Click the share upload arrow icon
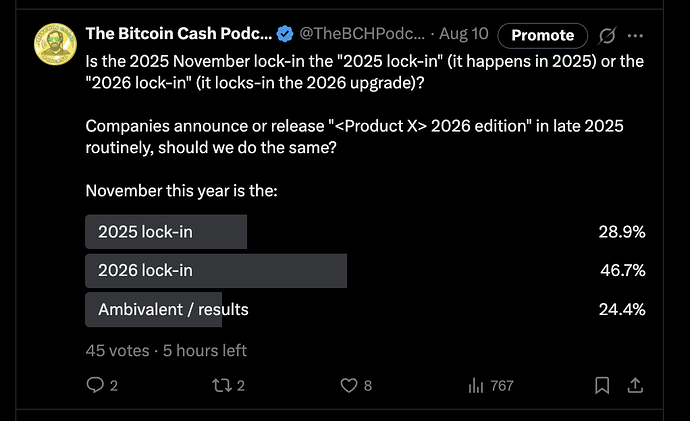This screenshot has height=421, width=690. tap(635, 386)
